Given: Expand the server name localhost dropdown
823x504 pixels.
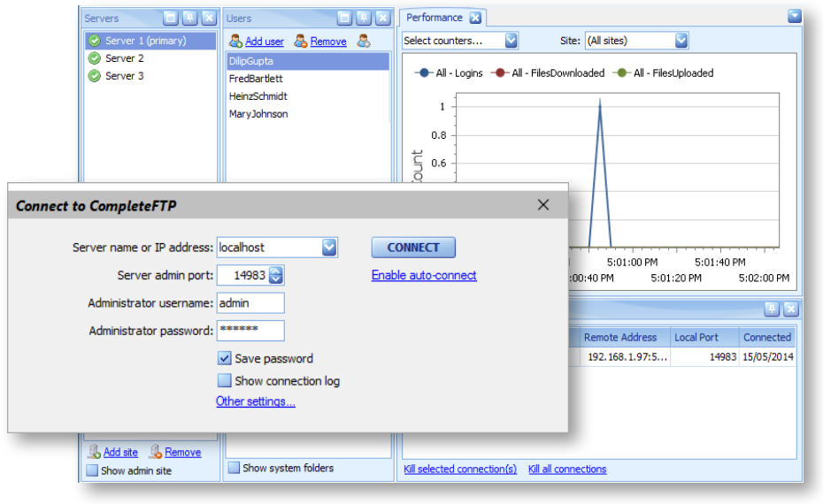Looking at the screenshot, I should pos(329,247).
